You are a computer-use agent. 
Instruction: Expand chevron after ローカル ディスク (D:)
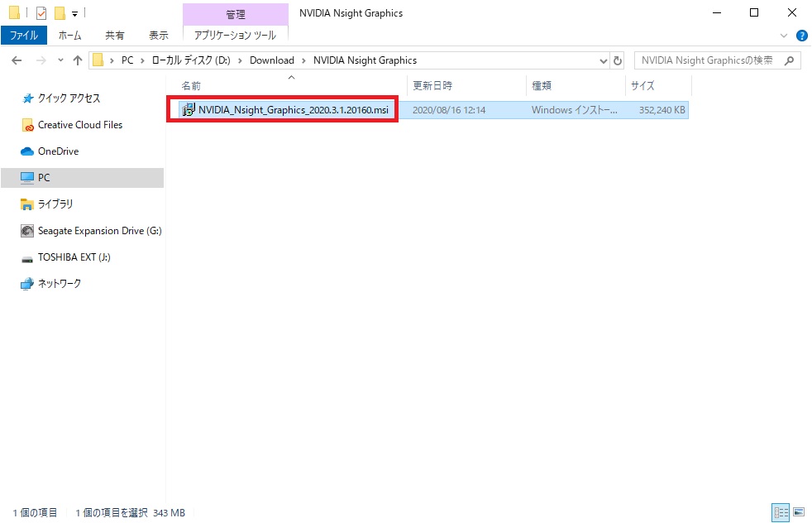(240, 60)
